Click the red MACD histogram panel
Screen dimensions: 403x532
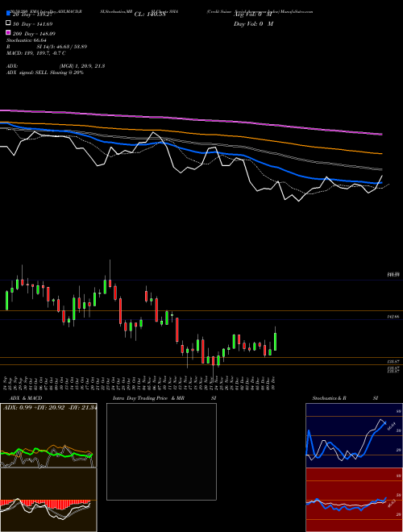(x=48, y=500)
